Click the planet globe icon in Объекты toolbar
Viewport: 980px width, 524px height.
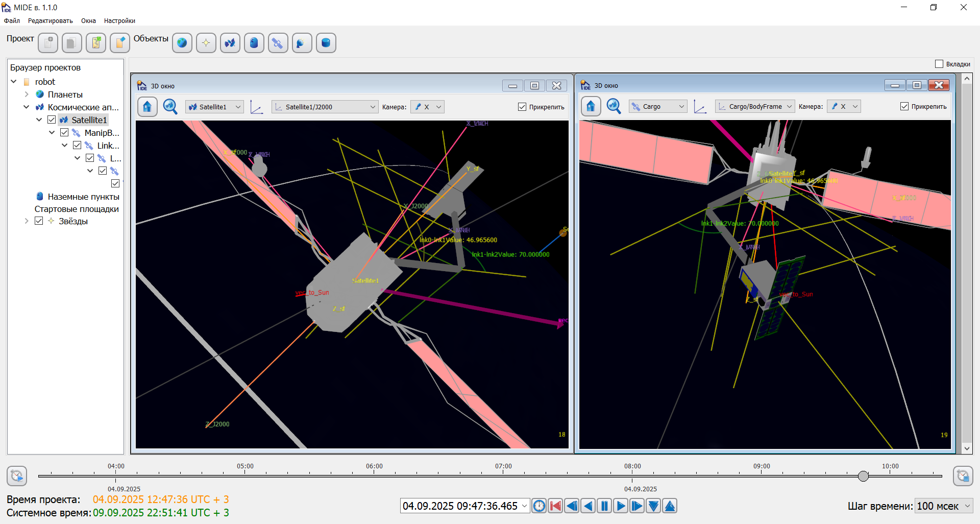182,43
